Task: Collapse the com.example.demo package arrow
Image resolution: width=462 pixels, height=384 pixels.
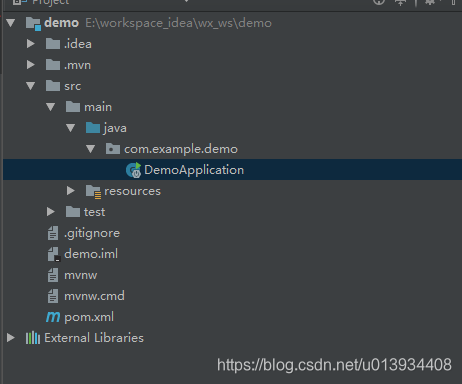Action: [x=91, y=149]
